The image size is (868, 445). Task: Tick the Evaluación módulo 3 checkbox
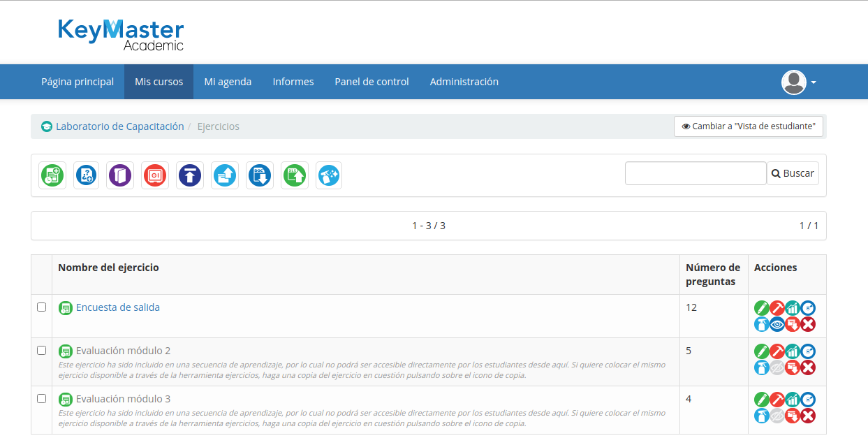(41, 399)
